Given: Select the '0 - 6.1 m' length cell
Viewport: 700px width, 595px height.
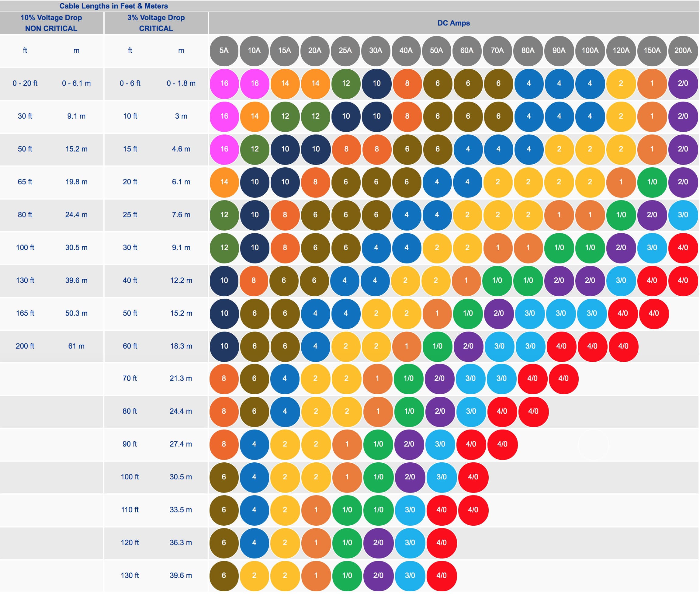Looking at the screenshot, I should tap(76, 83).
